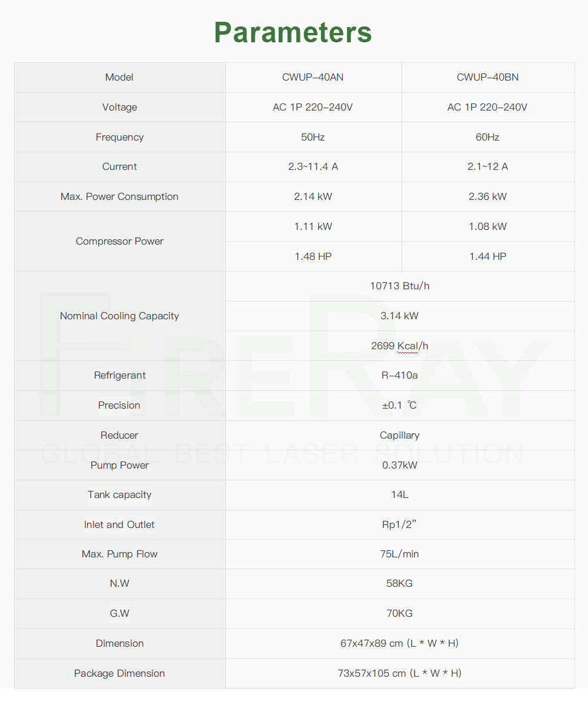Click the Compressor Power label
Viewport: 588px width, 712px height.
tap(119, 242)
